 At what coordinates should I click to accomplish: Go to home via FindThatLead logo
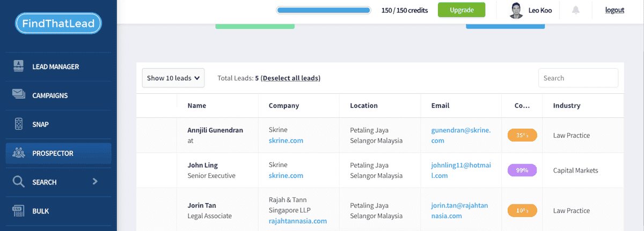pos(58,24)
